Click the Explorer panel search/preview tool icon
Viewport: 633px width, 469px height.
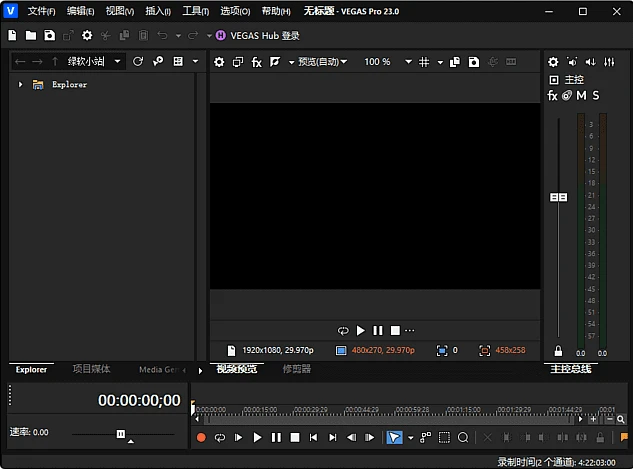point(158,61)
